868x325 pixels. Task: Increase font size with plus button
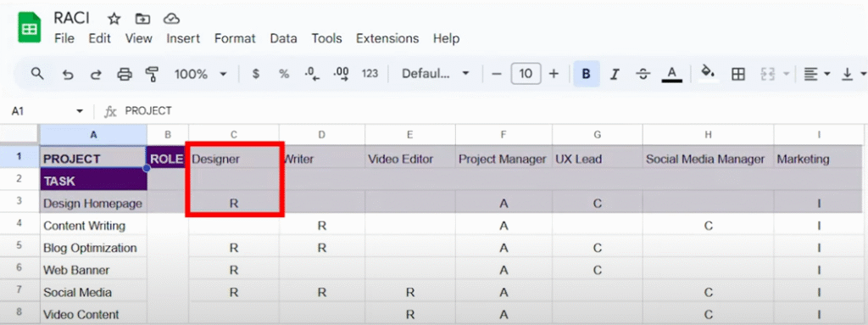[x=554, y=74]
